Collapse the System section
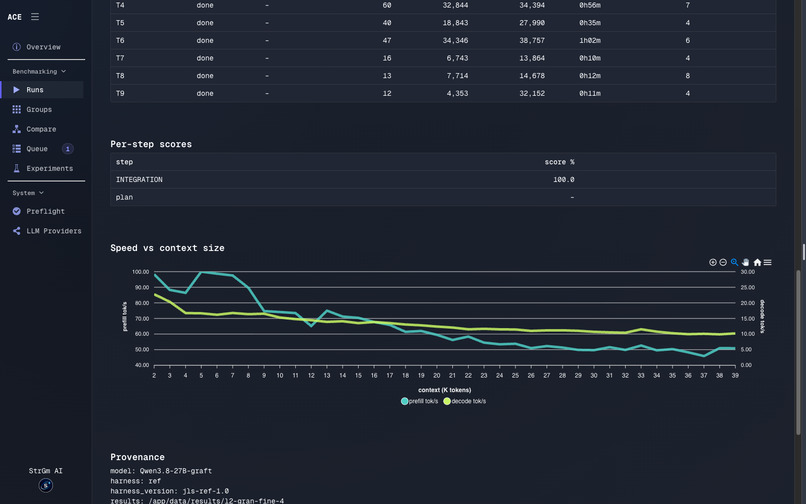This screenshot has width=806, height=504. 28,193
